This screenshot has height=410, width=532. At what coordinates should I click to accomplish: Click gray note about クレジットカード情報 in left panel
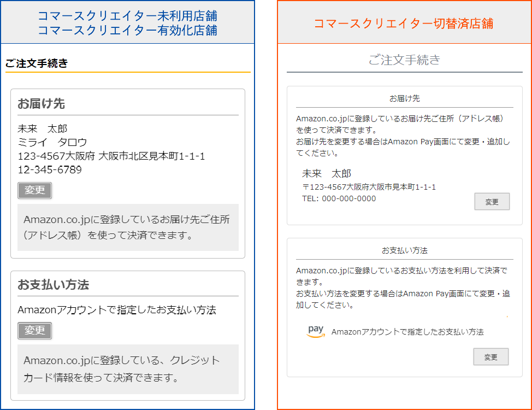[128, 369]
